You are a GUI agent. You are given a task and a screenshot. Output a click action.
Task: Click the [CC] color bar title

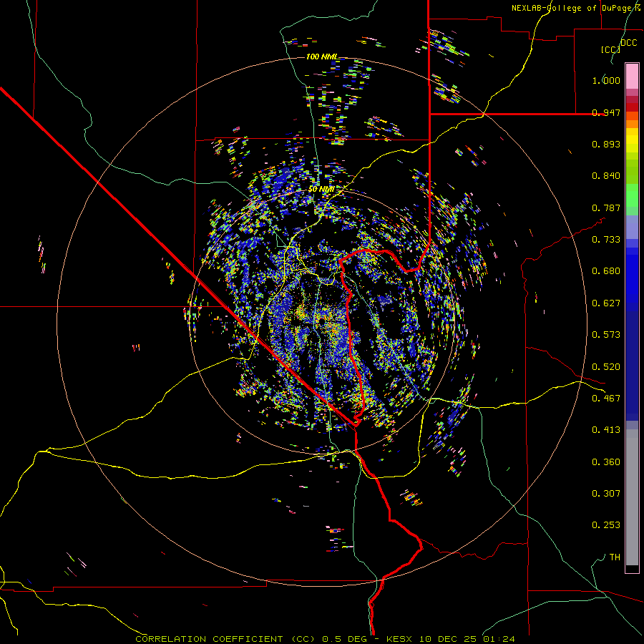[610, 49]
